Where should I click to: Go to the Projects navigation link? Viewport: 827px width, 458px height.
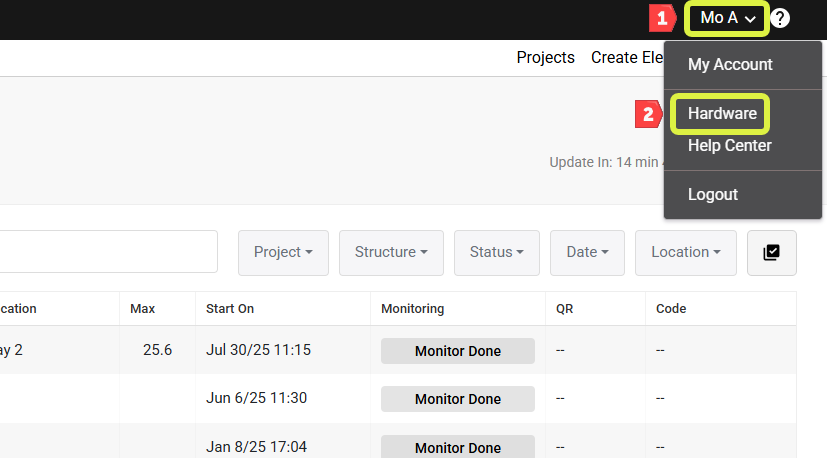click(x=545, y=58)
